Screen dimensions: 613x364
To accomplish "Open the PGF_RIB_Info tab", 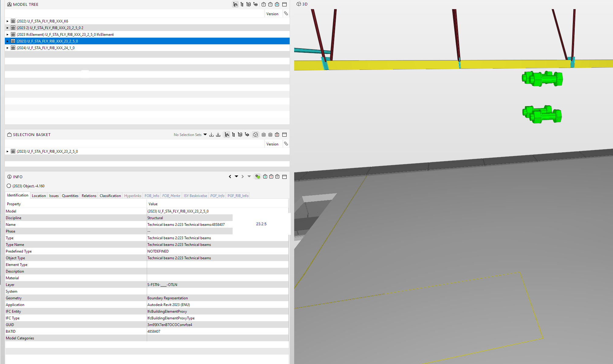I will 238,196.
